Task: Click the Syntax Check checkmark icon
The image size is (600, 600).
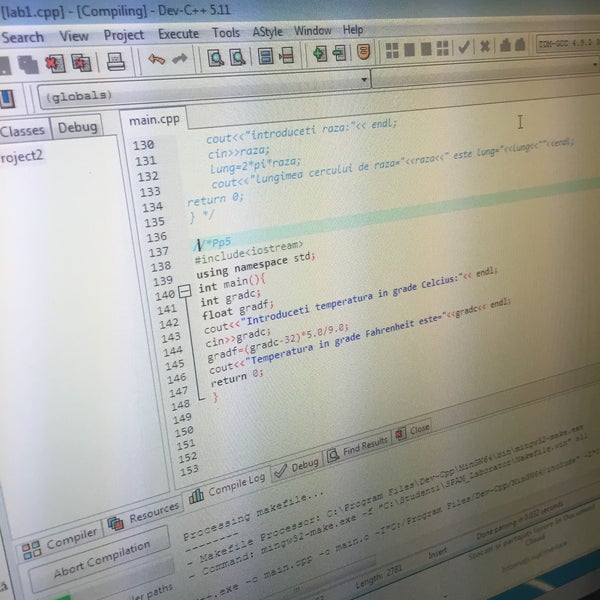Action: pyautogui.click(x=463, y=47)
